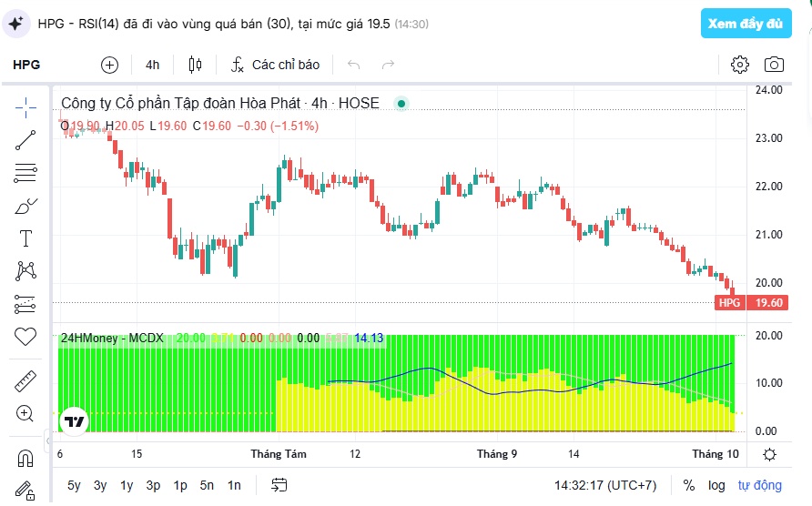The width and height of the screenshot is (812, 506).
Task: Click the AI sparkle icon beside alert
Action: [15, 24]
